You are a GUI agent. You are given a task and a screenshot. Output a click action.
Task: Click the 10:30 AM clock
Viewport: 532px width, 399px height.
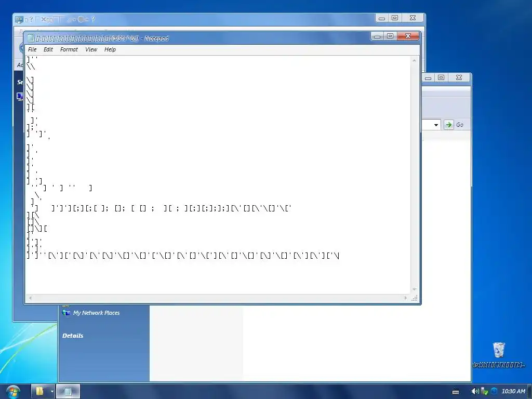coord(513,391)
